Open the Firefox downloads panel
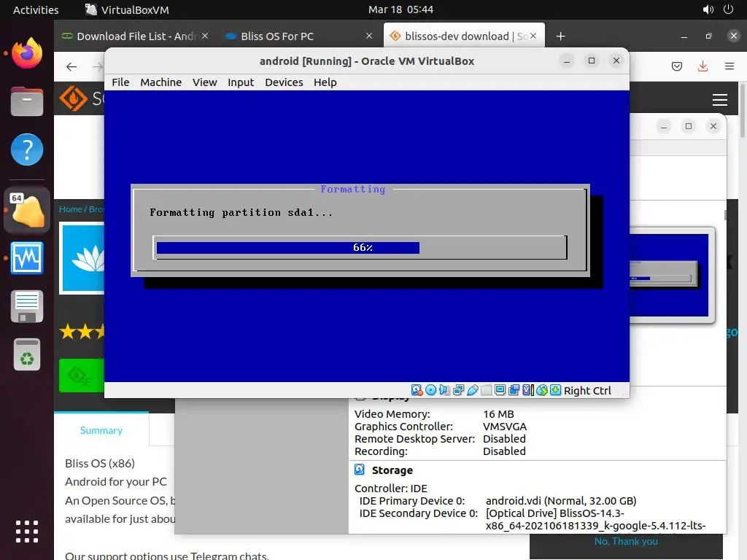Screen dimensions: 747x560 tap(703, 66)
